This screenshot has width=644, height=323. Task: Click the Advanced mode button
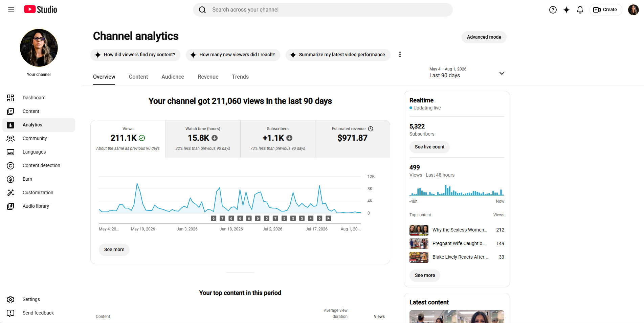(484, 37)
